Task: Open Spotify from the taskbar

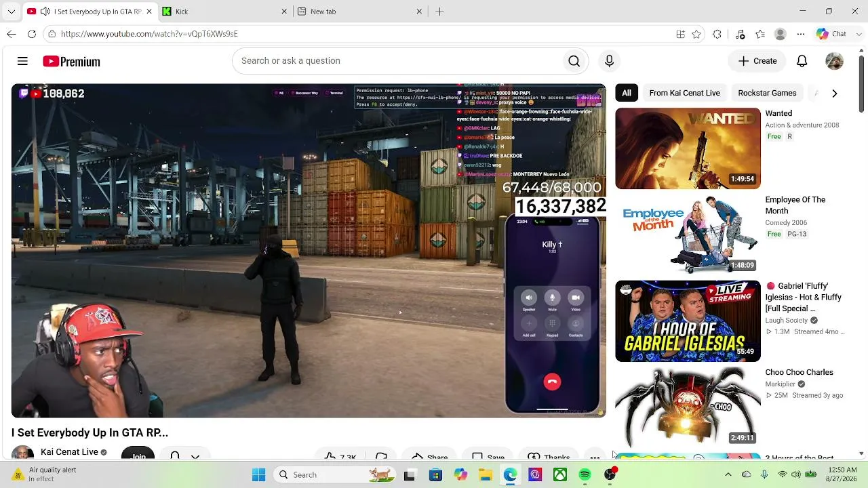Action: 585,475
